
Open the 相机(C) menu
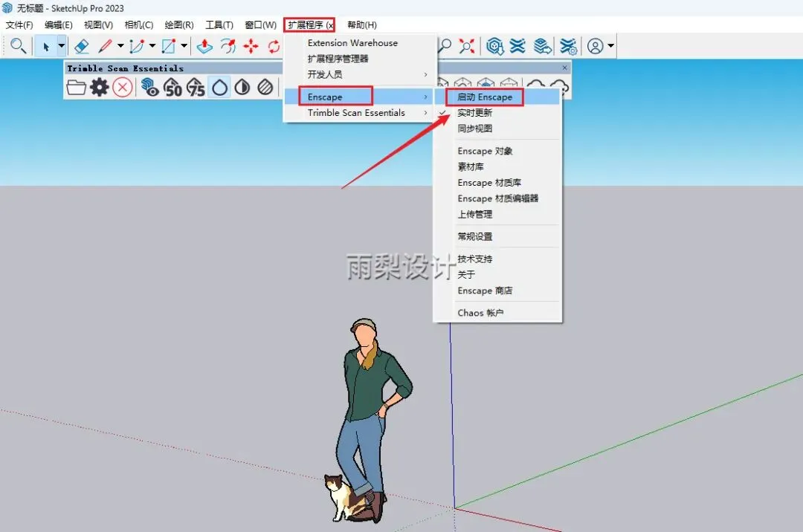pyautogui.click(x=139, y=25)
